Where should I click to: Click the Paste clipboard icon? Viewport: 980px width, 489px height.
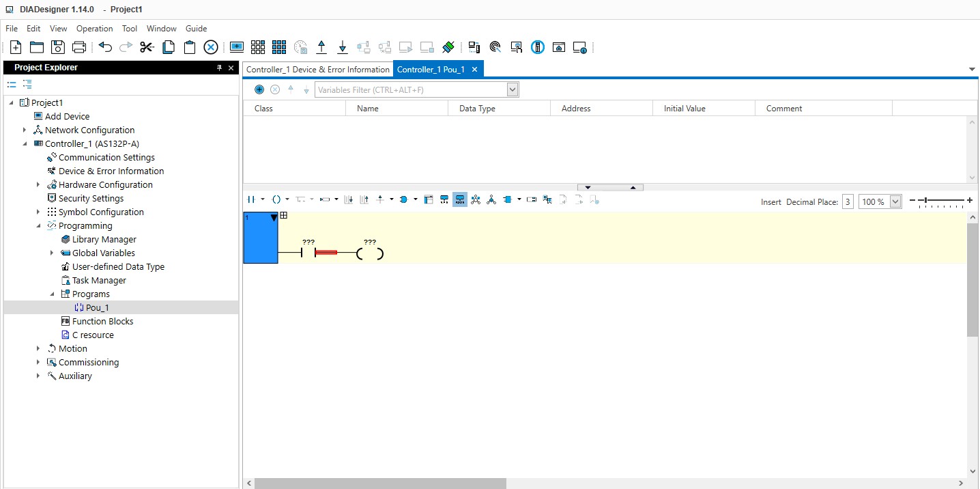tap(190, 47)
